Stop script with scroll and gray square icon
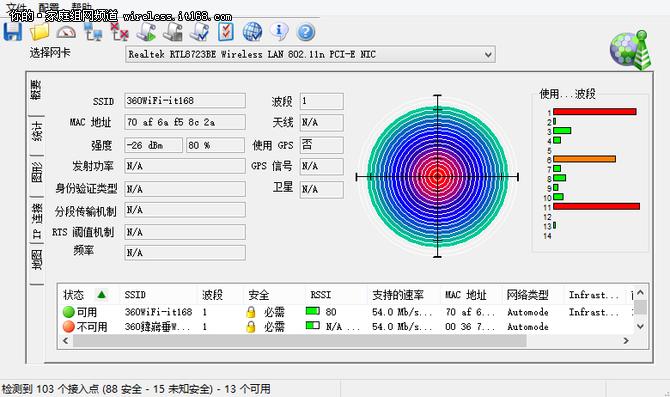This screenshot has height=397, width=670. tap(173, 32)
